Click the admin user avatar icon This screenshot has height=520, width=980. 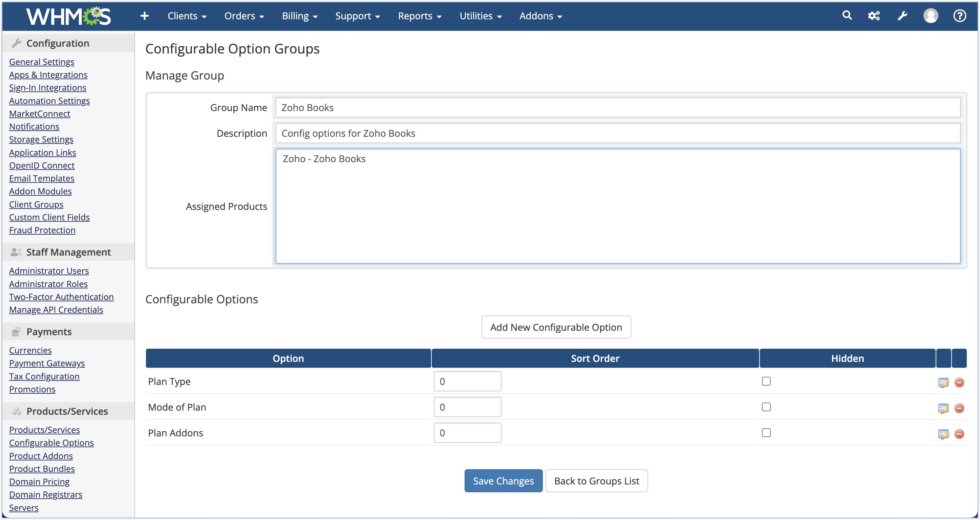click(x=931, y=16)
